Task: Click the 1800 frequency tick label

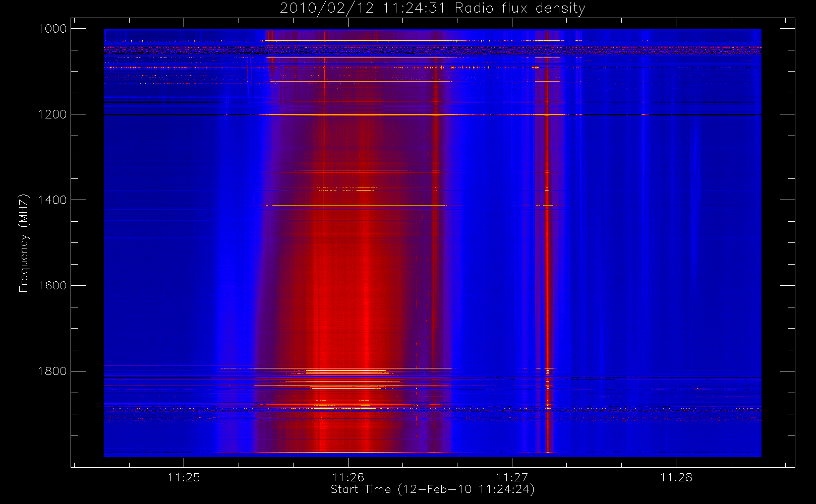Action: [x=52, y=371]
